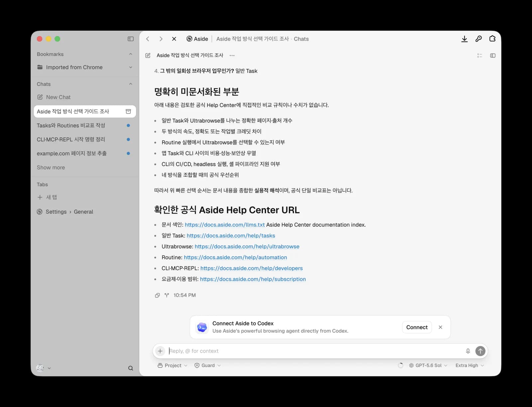Collapse the Chats section
Screen dimensions: 532x407
click(130, 84)
